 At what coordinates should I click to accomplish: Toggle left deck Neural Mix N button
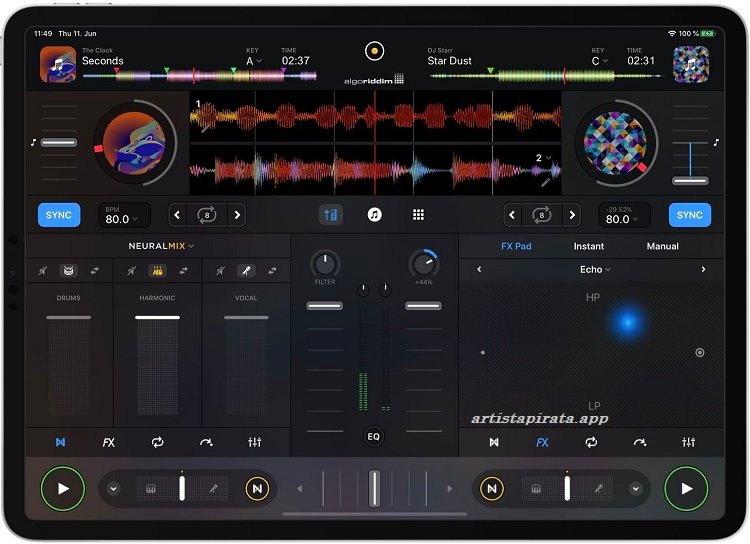(257, 488)
